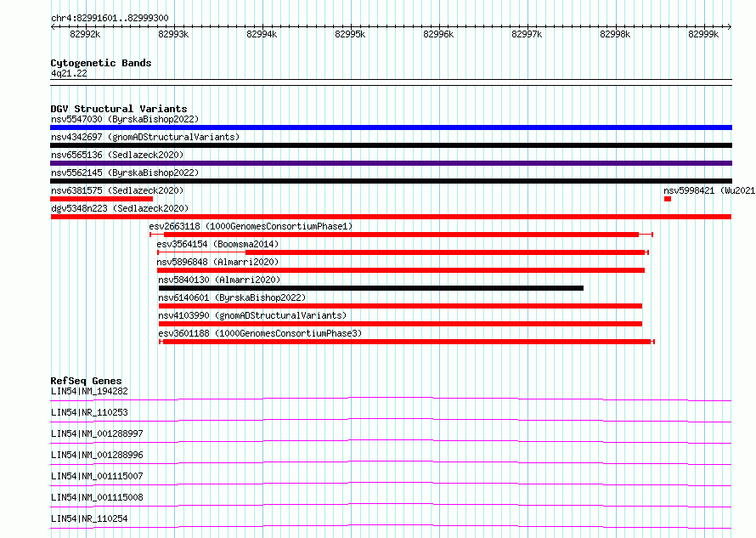Click the esv3601188 red variant bar

click(407, 342)
